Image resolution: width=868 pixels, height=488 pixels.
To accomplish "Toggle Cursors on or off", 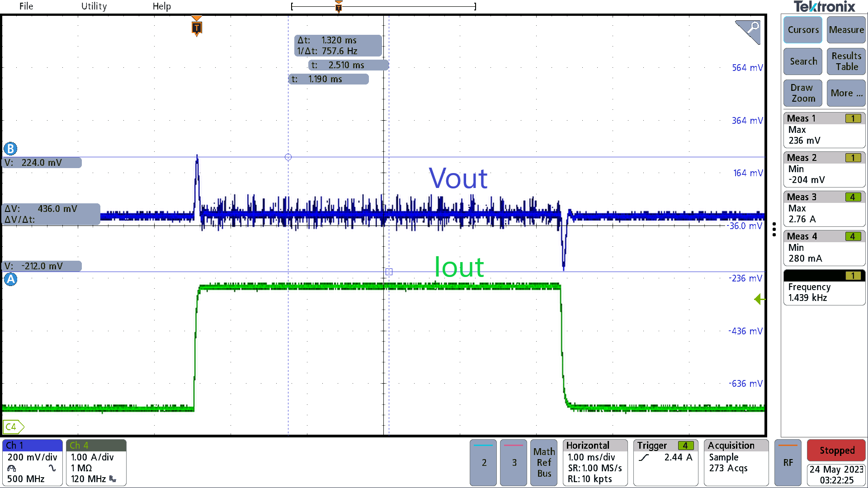I will [x=802, y=30].
